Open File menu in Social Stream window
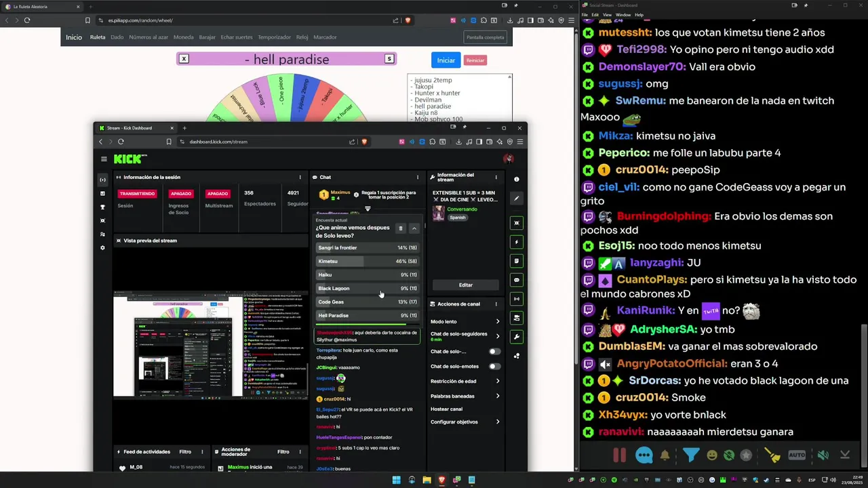The image size is (868, 488). [x=585, y=14]
